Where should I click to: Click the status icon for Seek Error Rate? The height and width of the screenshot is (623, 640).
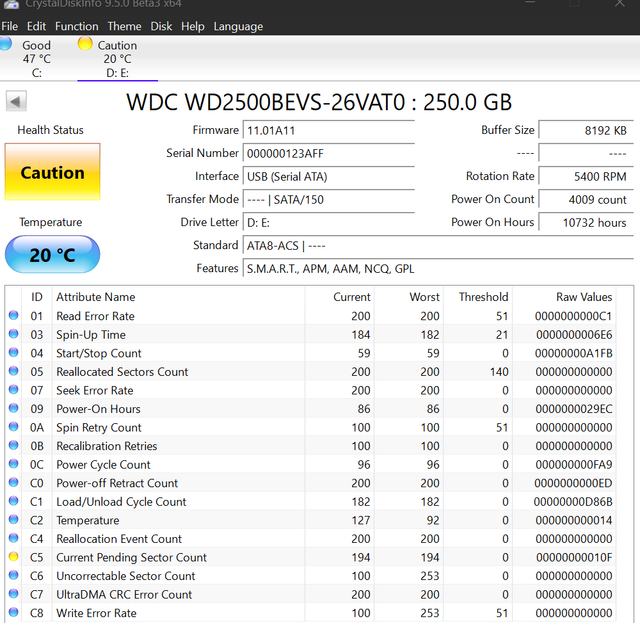(13, 389)
